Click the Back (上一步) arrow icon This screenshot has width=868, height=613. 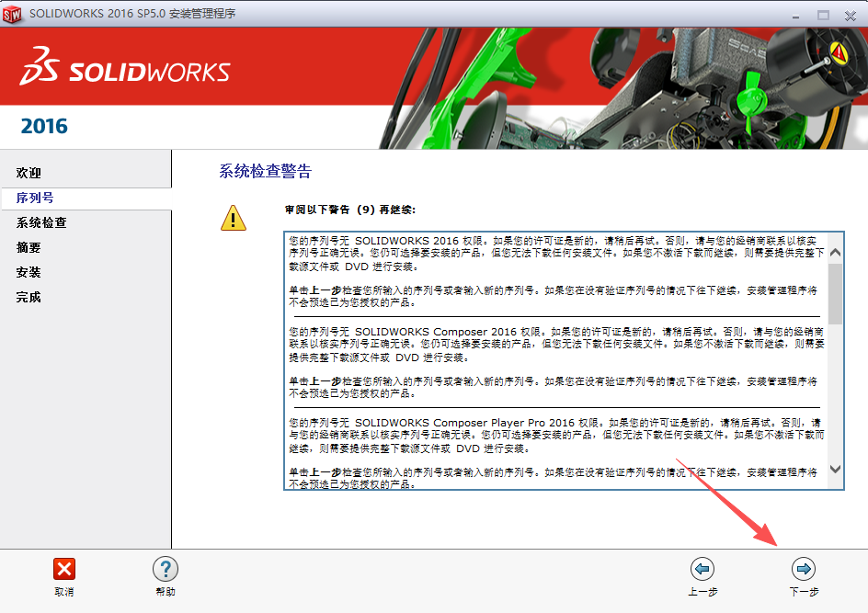click(704, 571)
